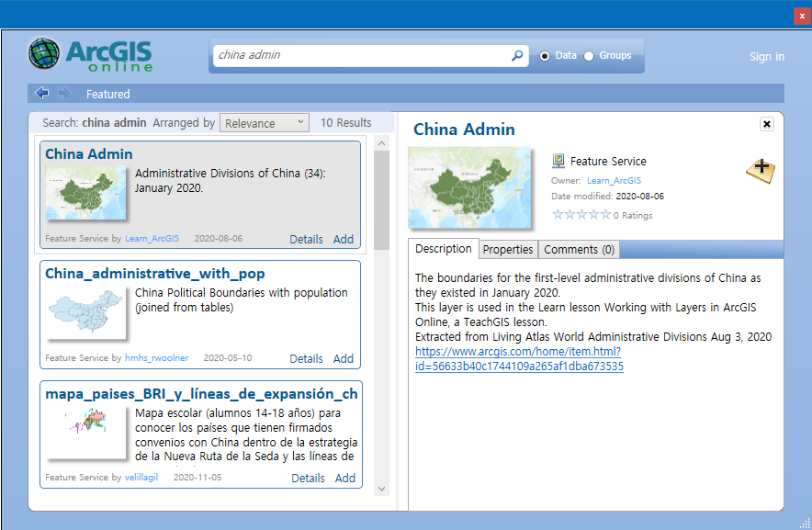
Task: Select the Groups radio button
Action: [x=589, y=56]
